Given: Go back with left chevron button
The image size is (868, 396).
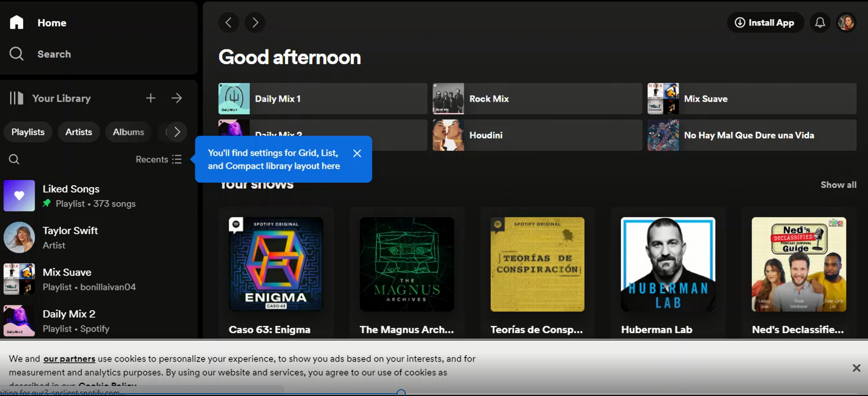Looking at the screenshot, I should [228, 22].
